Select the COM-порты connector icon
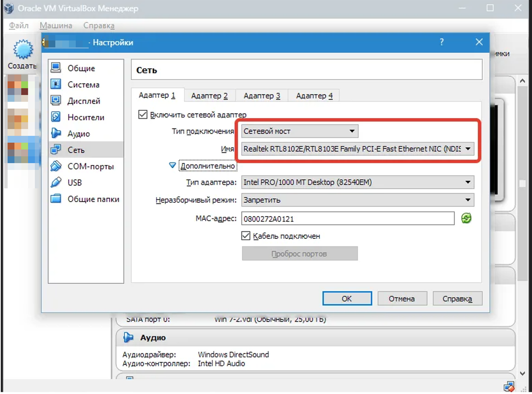 tap(56, 166)
